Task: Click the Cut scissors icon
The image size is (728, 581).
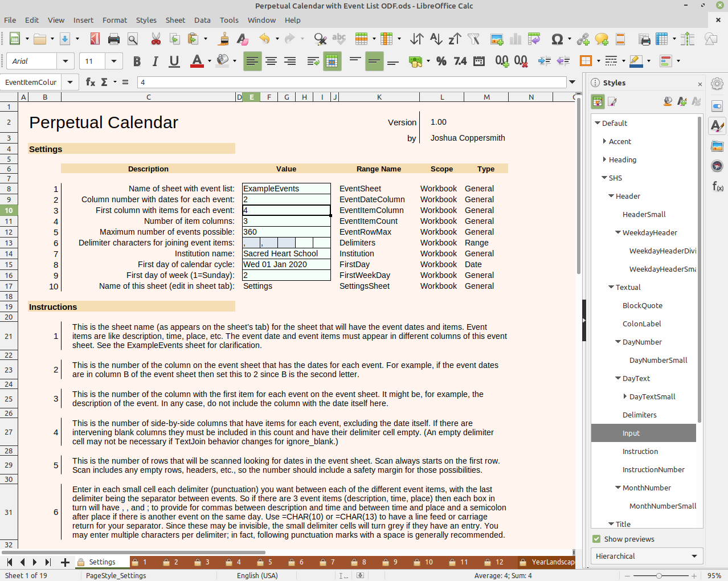Action: (x=156, y=39)
